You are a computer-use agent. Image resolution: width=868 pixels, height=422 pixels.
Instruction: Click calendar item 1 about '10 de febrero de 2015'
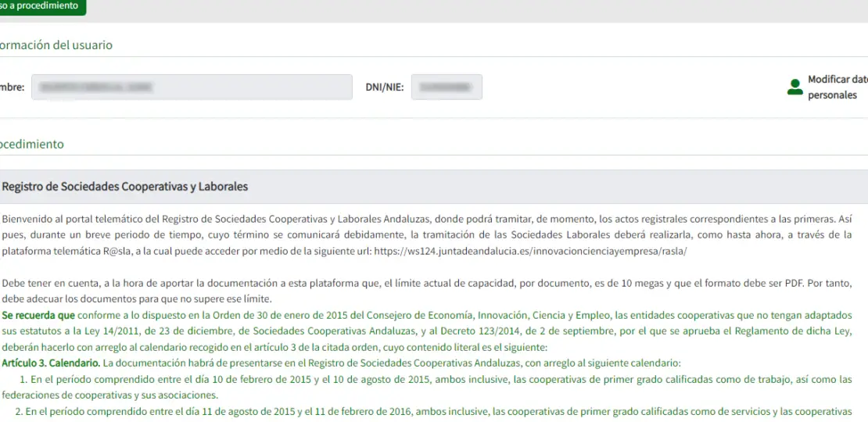pyautogui.click(x=426, y=387)
